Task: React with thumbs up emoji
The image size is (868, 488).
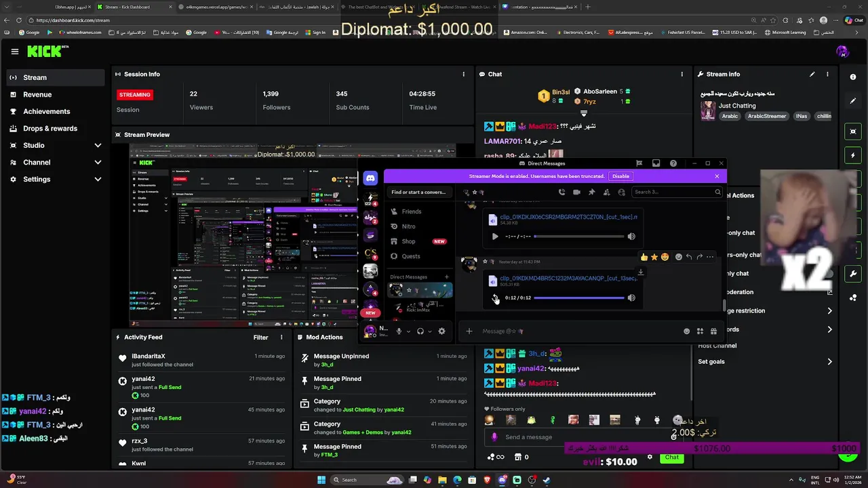Action: [x=644, y=257]
